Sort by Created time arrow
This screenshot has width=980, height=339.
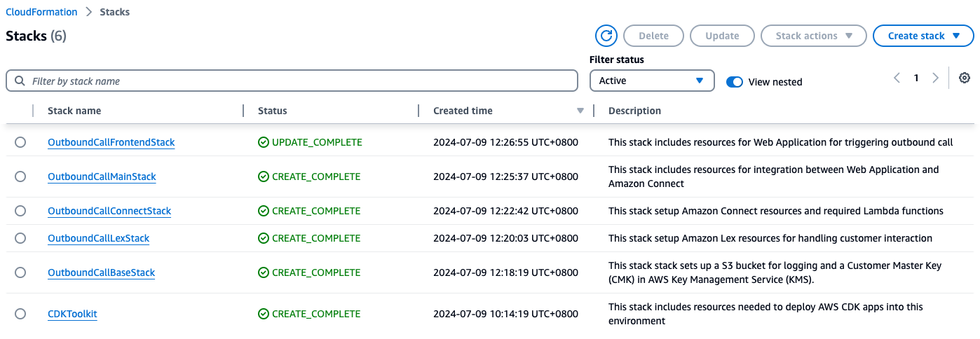pos(580,111)
